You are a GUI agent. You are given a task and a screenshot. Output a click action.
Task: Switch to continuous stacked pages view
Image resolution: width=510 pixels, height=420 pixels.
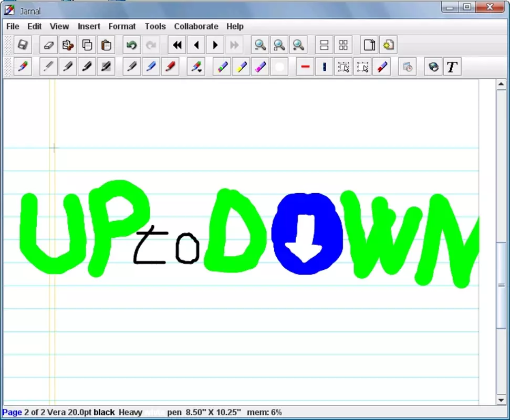point(324,45)
